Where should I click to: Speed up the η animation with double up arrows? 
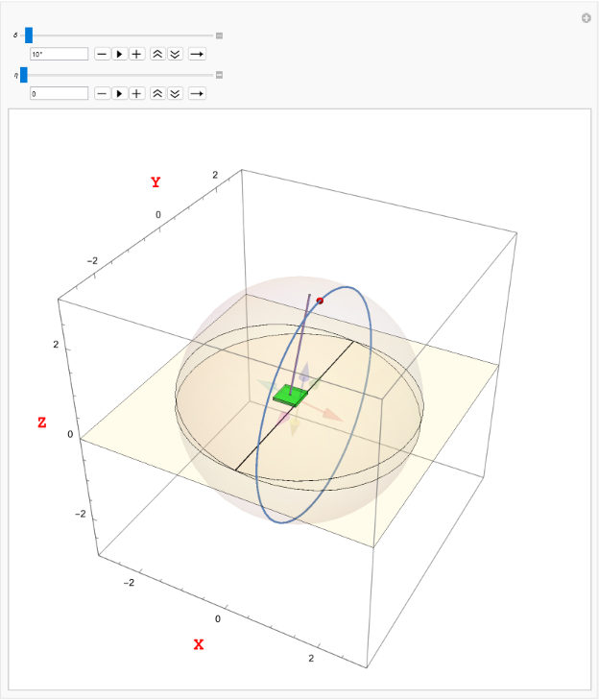point(158,93)
